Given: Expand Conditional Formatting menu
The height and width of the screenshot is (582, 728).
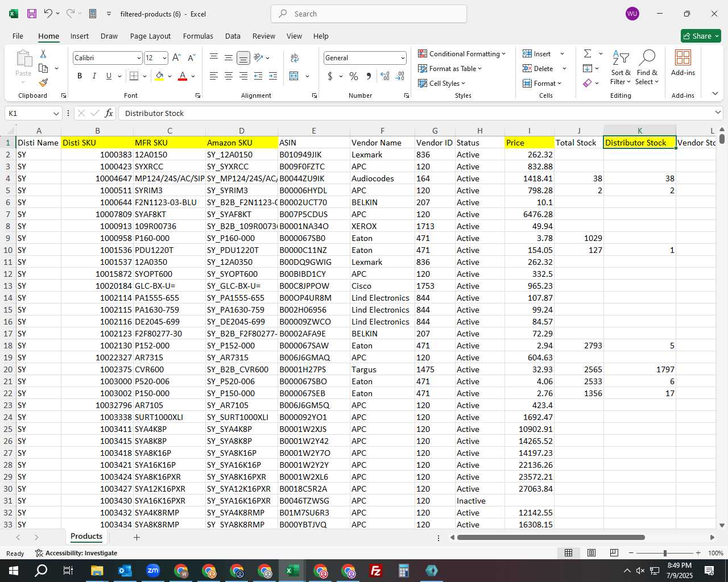Looking at the screenshot, I should click(462, 53).
